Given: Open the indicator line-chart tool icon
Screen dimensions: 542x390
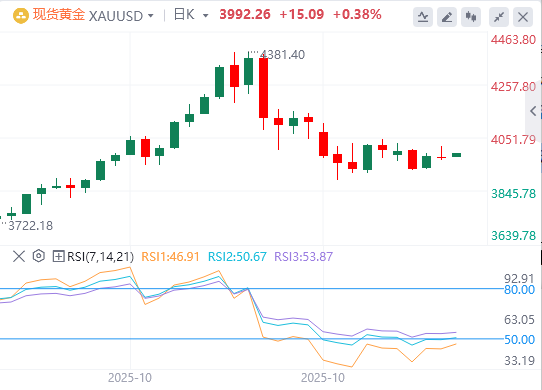Looking at the screenshot, I should click(423, 17).
